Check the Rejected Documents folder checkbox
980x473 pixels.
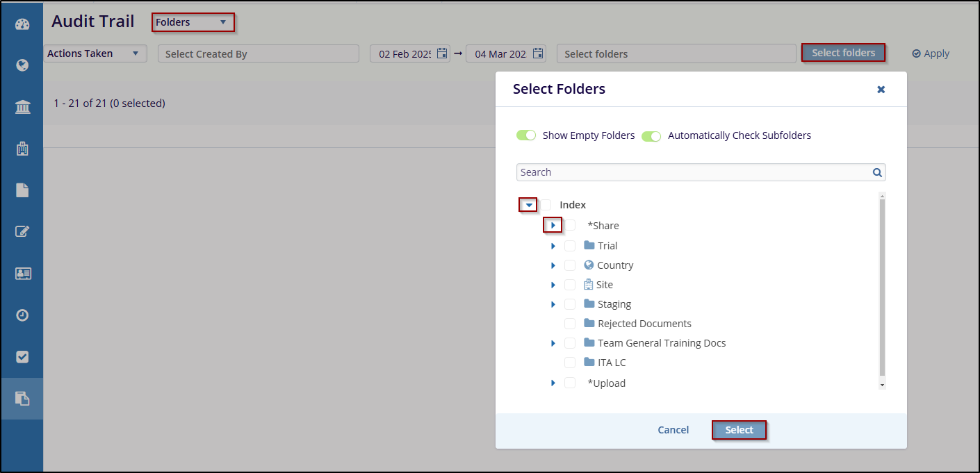[x=570, y=324]
